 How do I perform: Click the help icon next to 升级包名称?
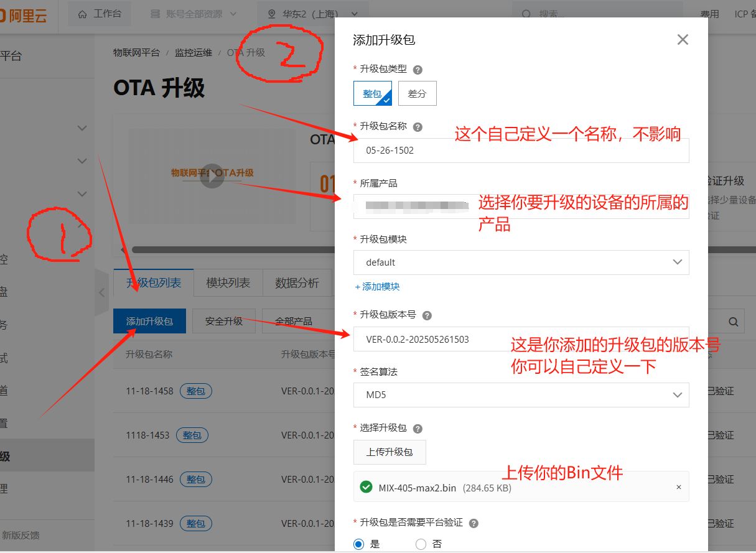pos(418,127)
